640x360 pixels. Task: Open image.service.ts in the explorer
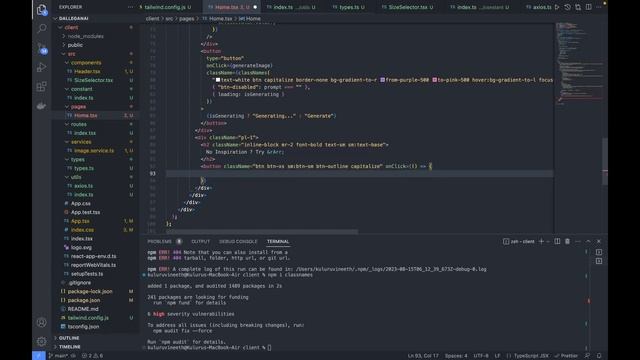[94, 151]
